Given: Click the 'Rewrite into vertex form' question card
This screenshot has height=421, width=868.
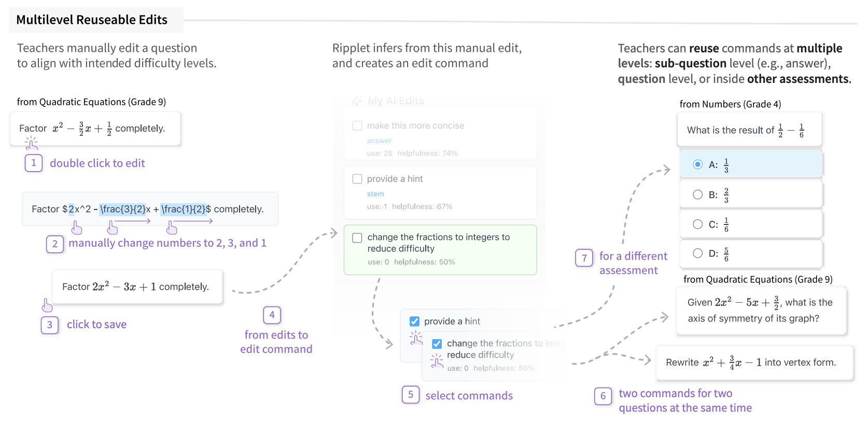Looking at the screenshot, I should click(x=754, y=362).
